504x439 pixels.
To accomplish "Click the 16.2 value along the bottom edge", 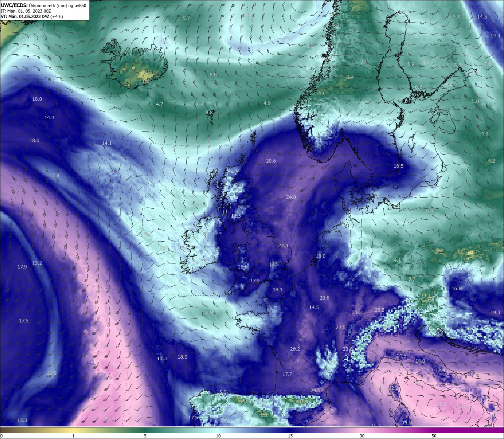I will pyautogui.click(x=376, y=426).
